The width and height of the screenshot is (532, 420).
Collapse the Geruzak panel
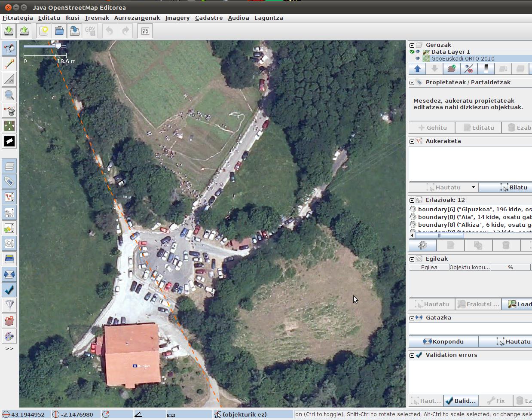click(412, 45)
